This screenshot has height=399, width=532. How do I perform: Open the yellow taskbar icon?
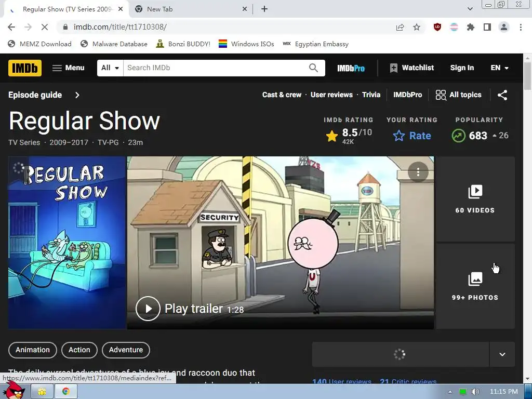42,392
